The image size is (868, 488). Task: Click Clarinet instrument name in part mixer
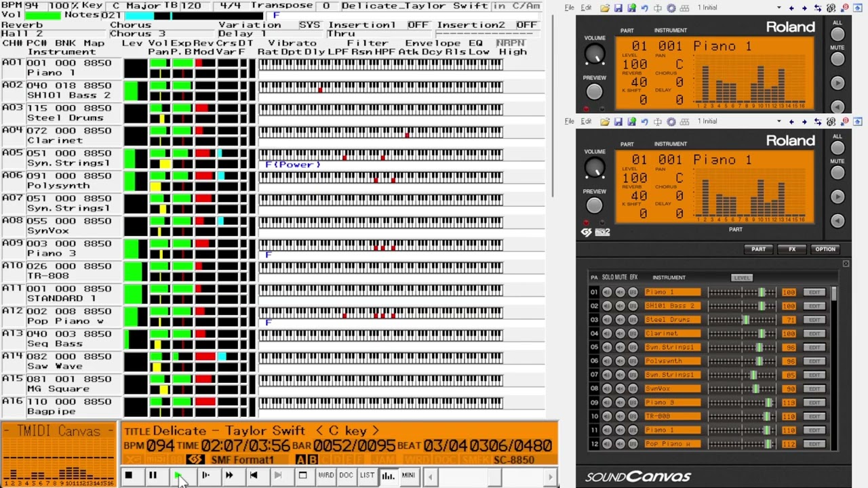click(672, 333)
